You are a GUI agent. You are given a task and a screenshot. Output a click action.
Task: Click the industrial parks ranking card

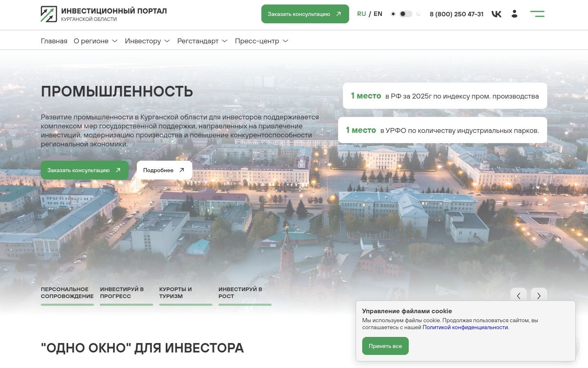[443, 130]
